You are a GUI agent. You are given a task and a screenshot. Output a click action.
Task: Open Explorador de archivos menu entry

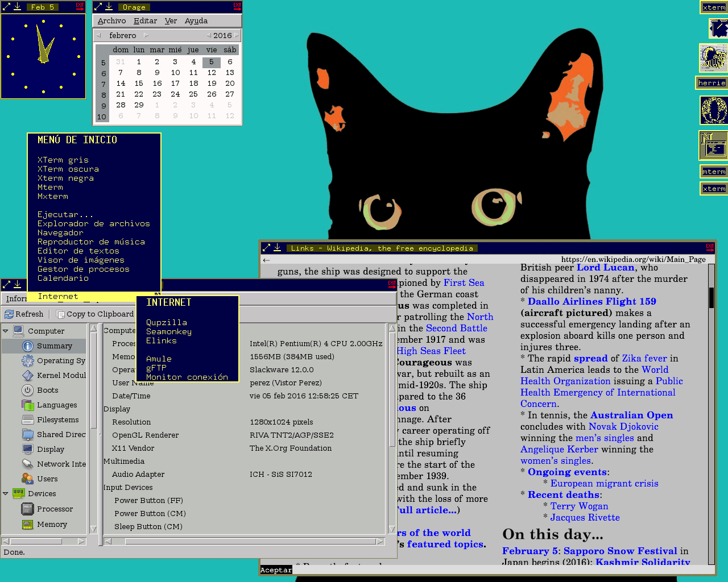(x=94, y=223)
